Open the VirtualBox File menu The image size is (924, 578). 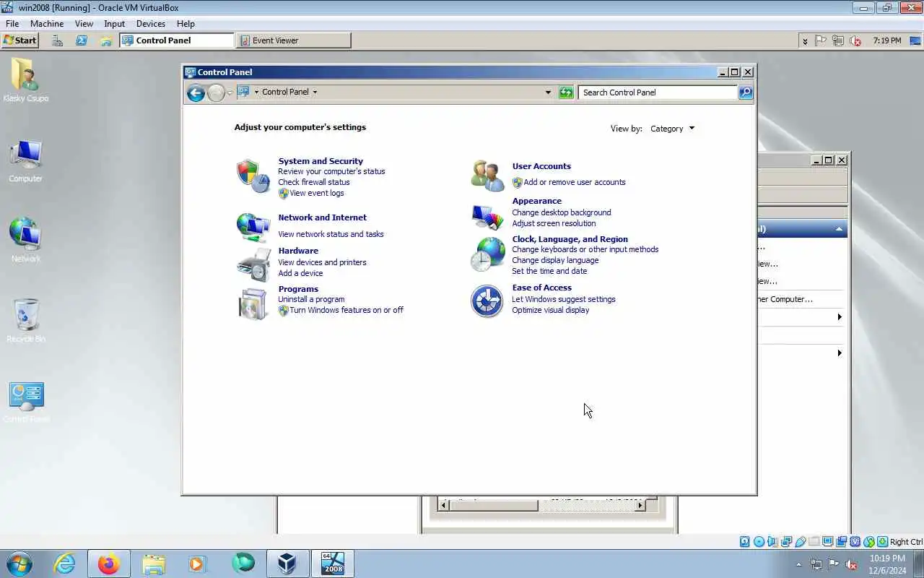click(12, 24)
